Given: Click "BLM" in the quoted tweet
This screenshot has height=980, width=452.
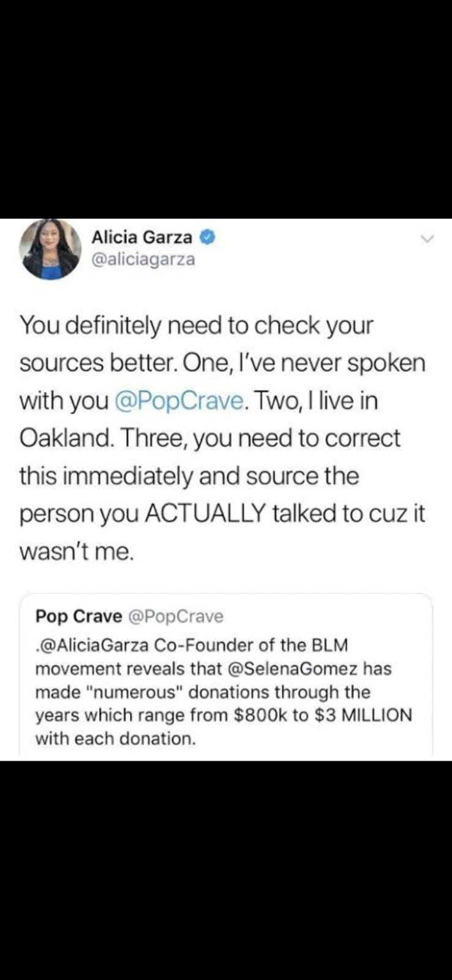Looking at the screenshot, I should pyautogui.click(x=330, y=645).
